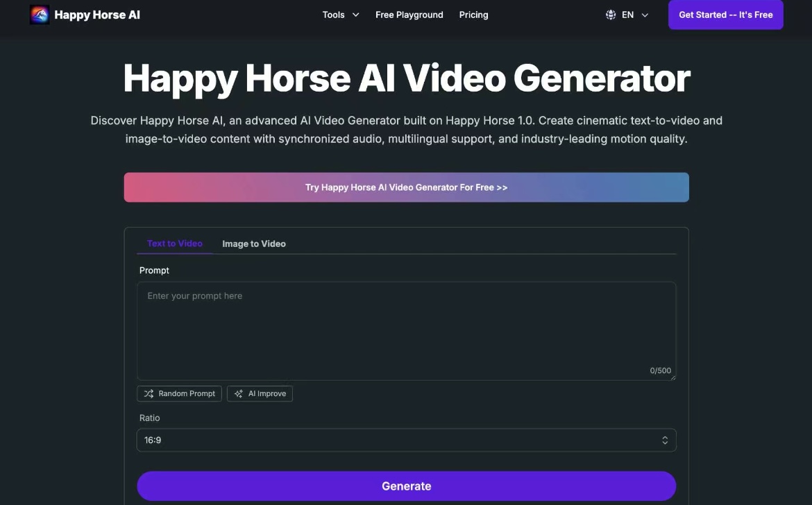The image size is (812, 505).
Task: Click the Happy Horse AI brand name
Action: point(97,15)
